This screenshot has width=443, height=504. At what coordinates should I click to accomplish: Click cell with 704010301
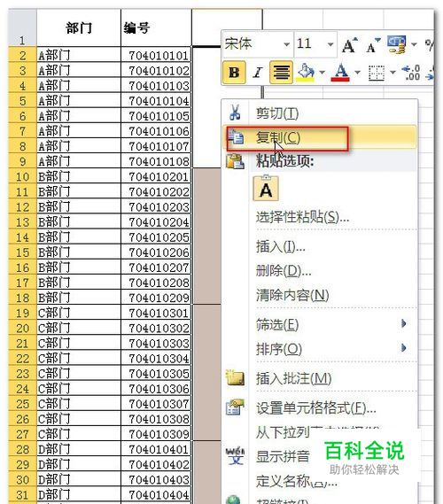coord(156,313)
